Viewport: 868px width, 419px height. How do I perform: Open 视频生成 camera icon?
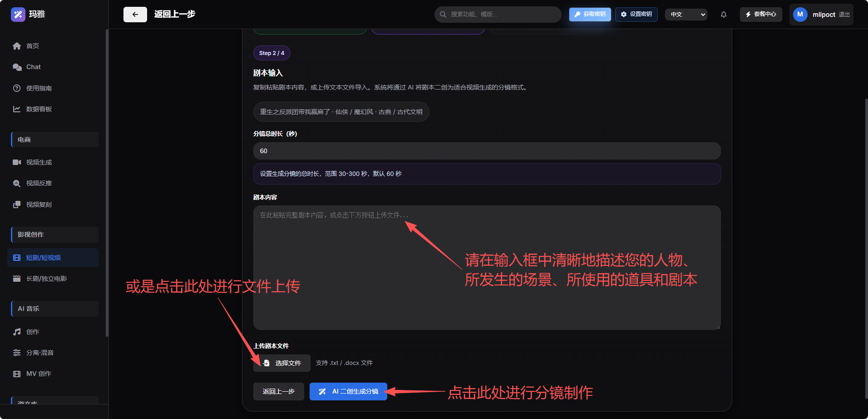click(17, 162)
